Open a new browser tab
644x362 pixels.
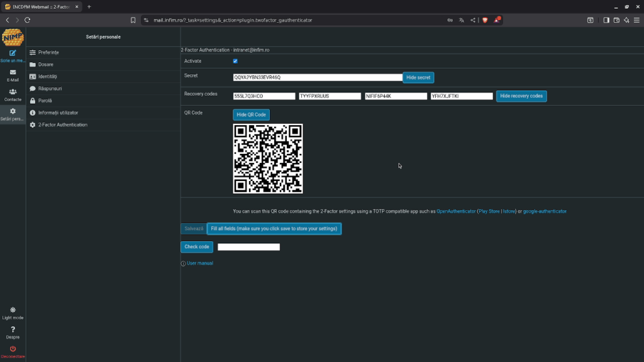tap(89, 6)
